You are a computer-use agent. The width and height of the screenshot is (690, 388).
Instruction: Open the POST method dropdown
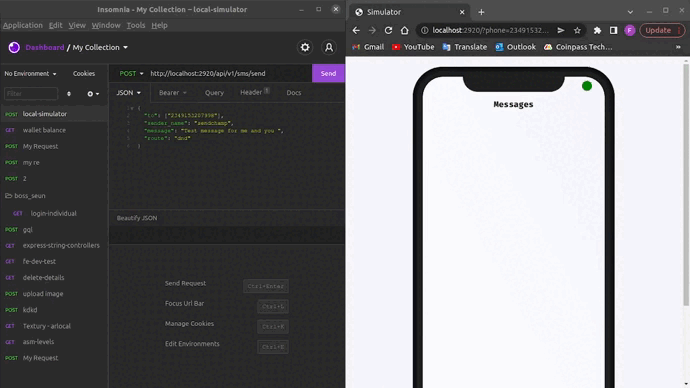tap(131, 73)
